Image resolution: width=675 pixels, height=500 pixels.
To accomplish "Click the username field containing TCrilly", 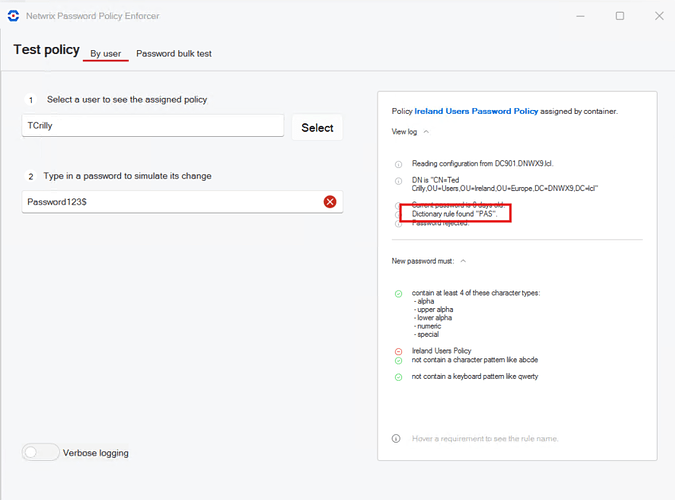I will (x=153, y=127).
